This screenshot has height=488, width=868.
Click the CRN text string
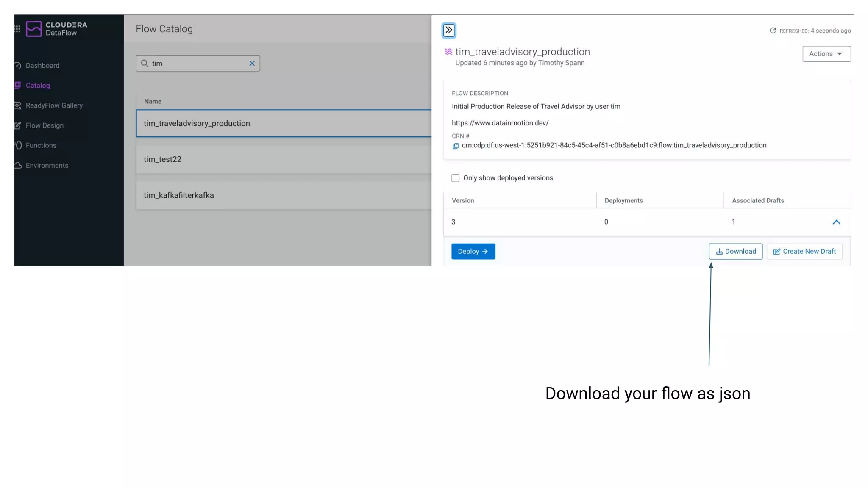(x=614, y=145)
